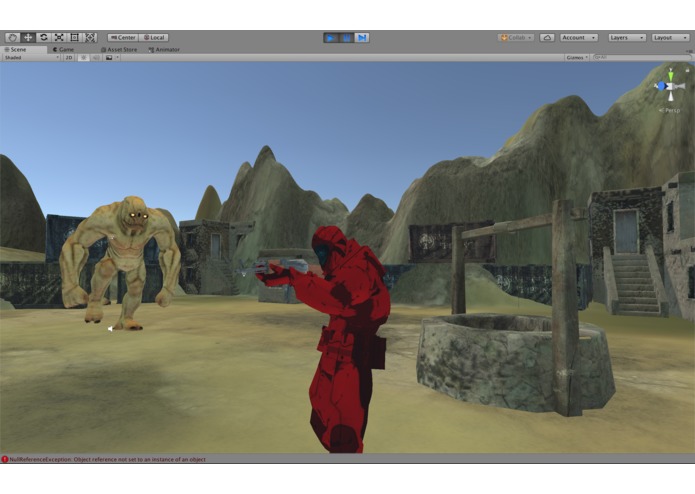This screenshot has width=695, height=494.
Task: Open the Shaded draw mode dropdown
Action: pyautogui.click(x=31, y=58)
